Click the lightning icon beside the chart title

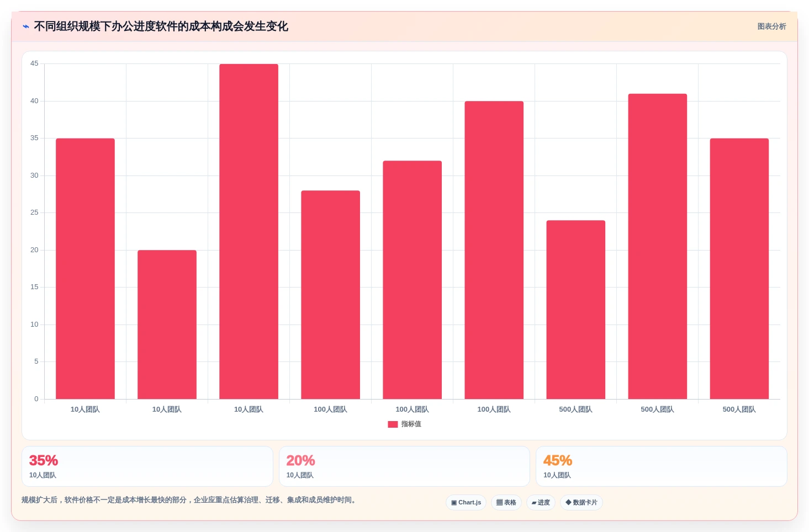[x=26, y=26]
